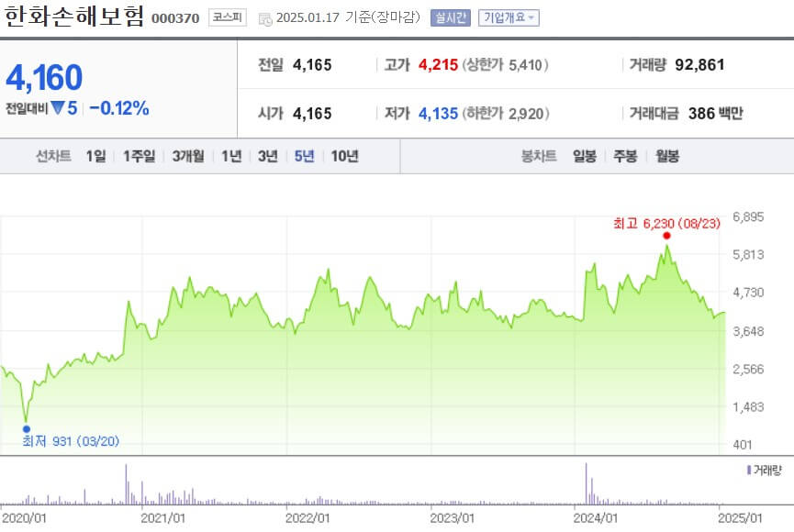The image size is (794, 532).
Task: Click the 2024/01 x-axis label
Action: pos(596,518)
